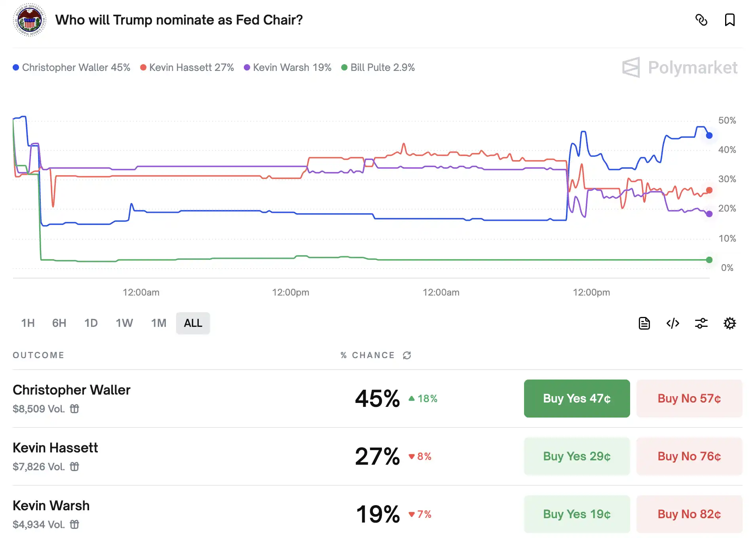Buy Yes for Christopher Waller at 47¢
756x538 pixels.
577,399
